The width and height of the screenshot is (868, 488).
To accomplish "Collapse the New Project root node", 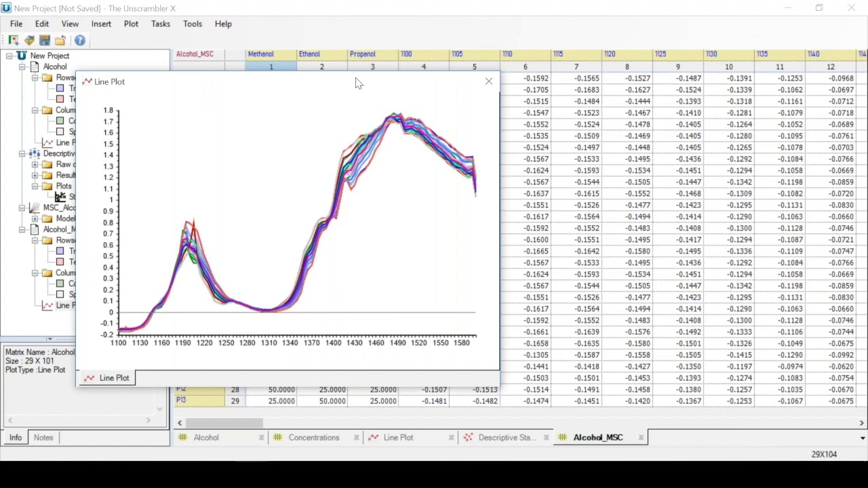I will (x=9, y=56).
